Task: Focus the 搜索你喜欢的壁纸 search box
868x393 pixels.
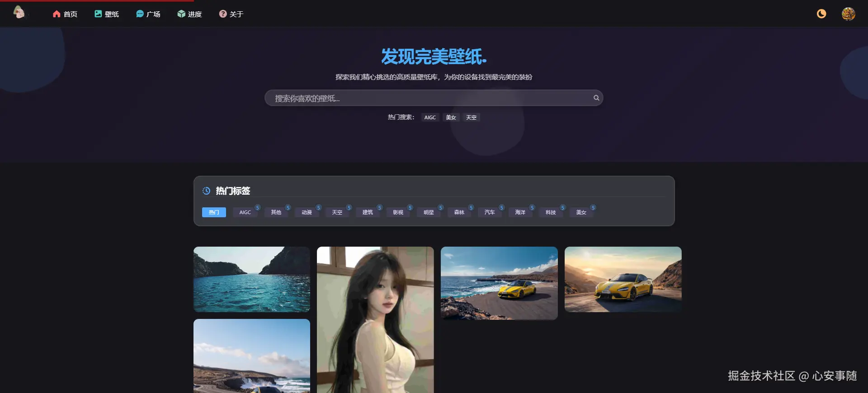Action: point(433,98)
